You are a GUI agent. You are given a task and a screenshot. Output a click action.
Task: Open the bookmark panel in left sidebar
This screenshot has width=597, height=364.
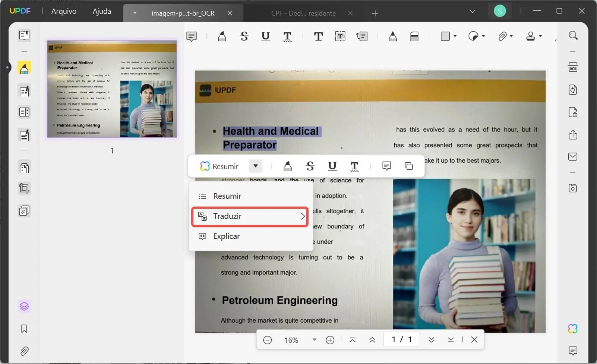pos(24,329)
